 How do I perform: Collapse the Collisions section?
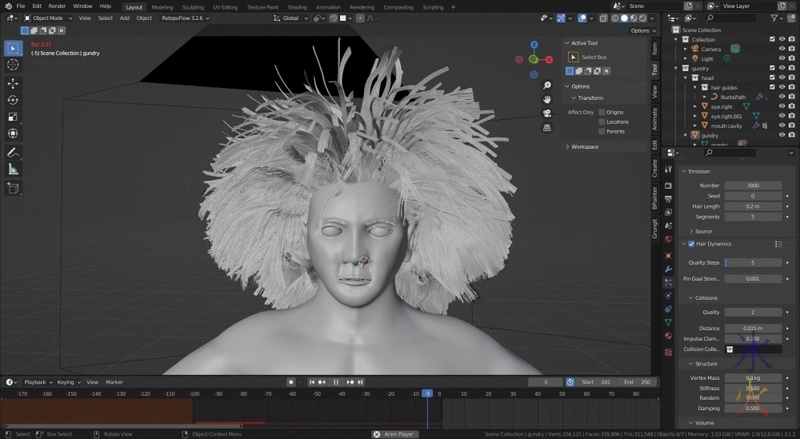tap(705, 297)
